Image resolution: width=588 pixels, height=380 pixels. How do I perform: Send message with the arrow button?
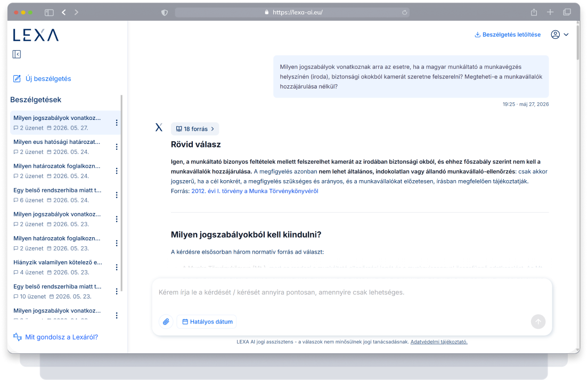click(538, 321)
